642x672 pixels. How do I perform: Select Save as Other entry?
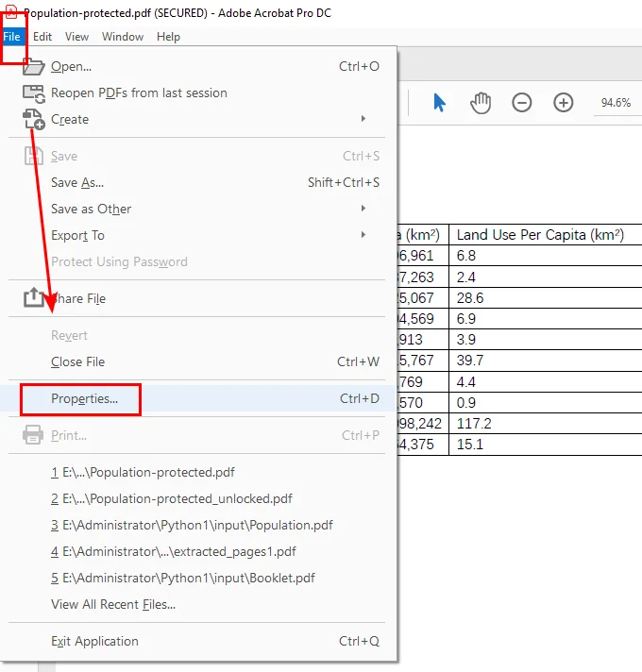[197, 209]
